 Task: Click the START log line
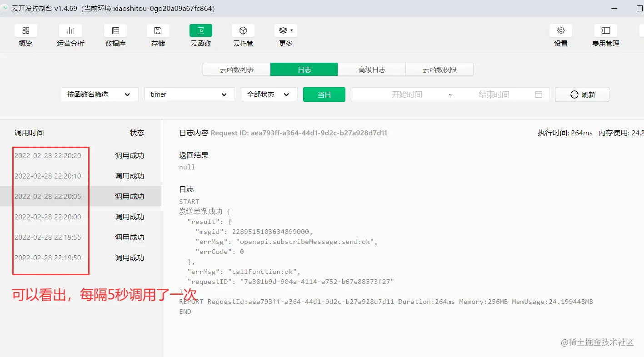pos(189,202)
